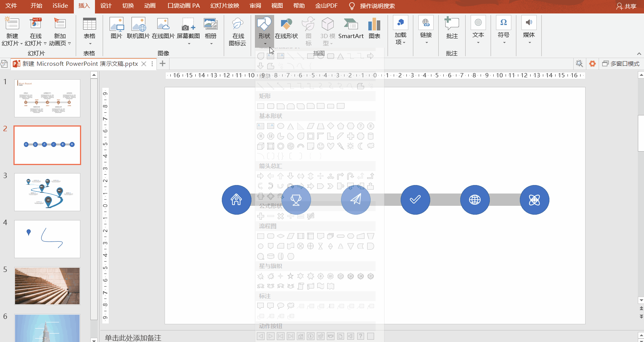Open the 口袋动画 PA tab
This screenshot has height=342, width=644.
(x=184, y=6)
